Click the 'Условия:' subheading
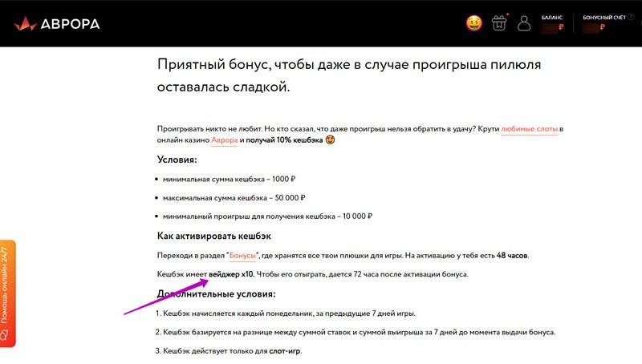 point(177,160)
